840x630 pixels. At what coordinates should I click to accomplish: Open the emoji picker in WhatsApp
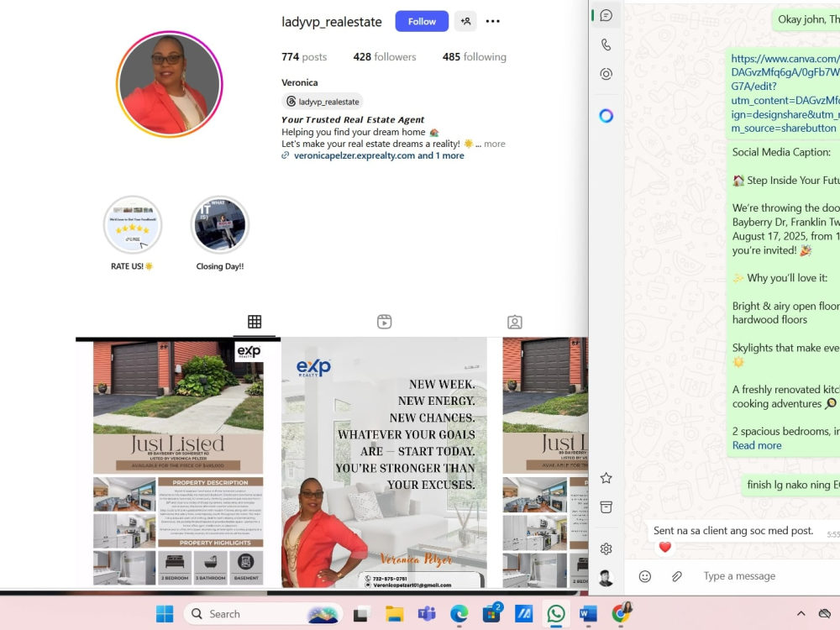(645, 576)
